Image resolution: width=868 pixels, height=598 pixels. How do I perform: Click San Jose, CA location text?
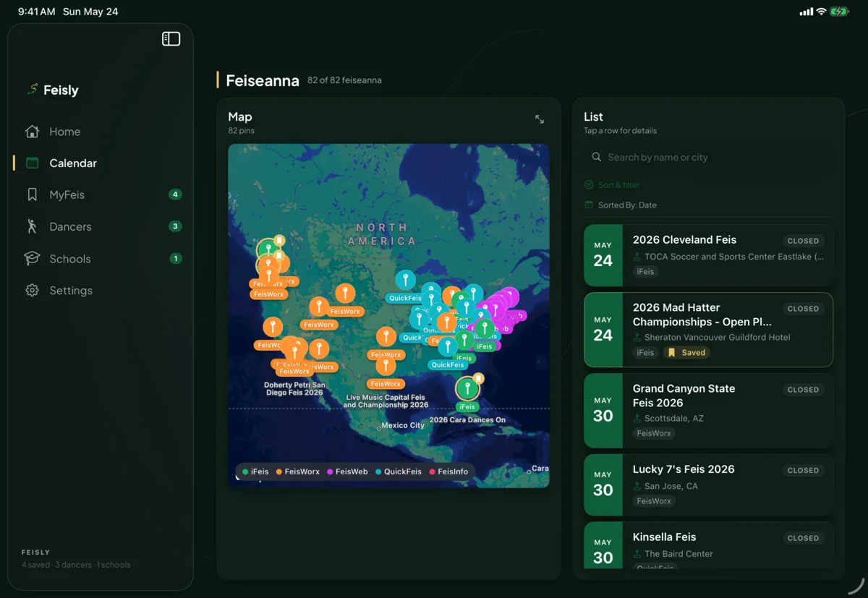(671, 487)
